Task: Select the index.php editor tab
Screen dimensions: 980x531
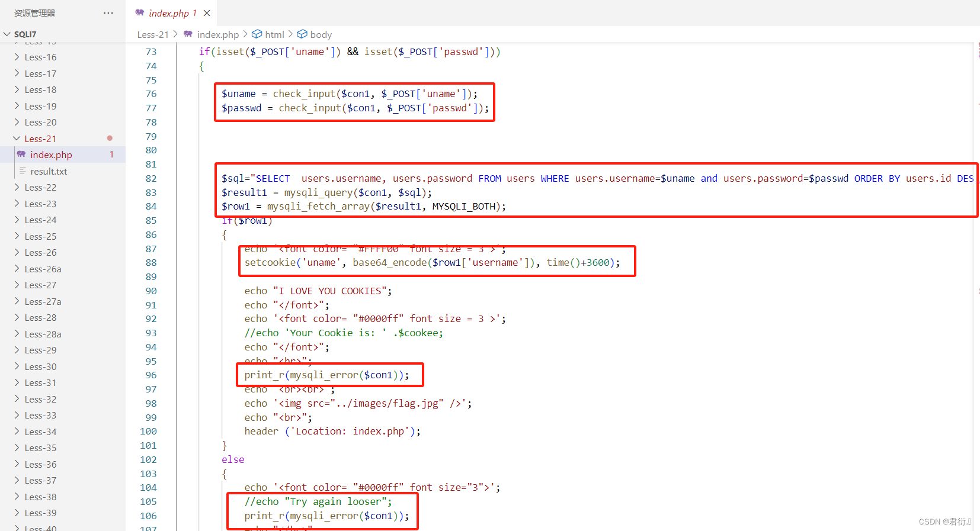Action: (x=172, y=13)
